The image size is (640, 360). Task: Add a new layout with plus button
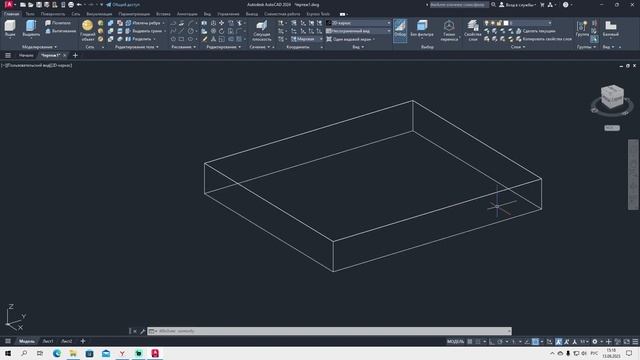(x=83, y=341)
